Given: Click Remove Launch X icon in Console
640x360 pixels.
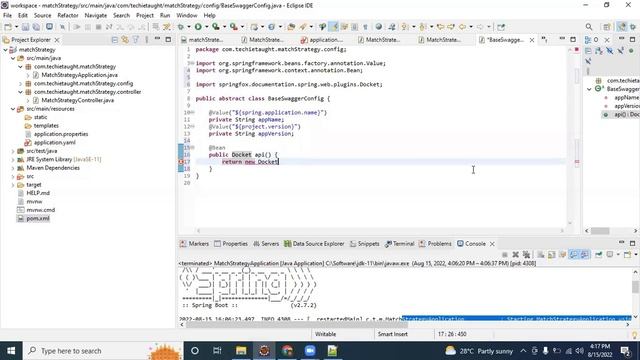Looking at the screenshot, I should [516, 255].
